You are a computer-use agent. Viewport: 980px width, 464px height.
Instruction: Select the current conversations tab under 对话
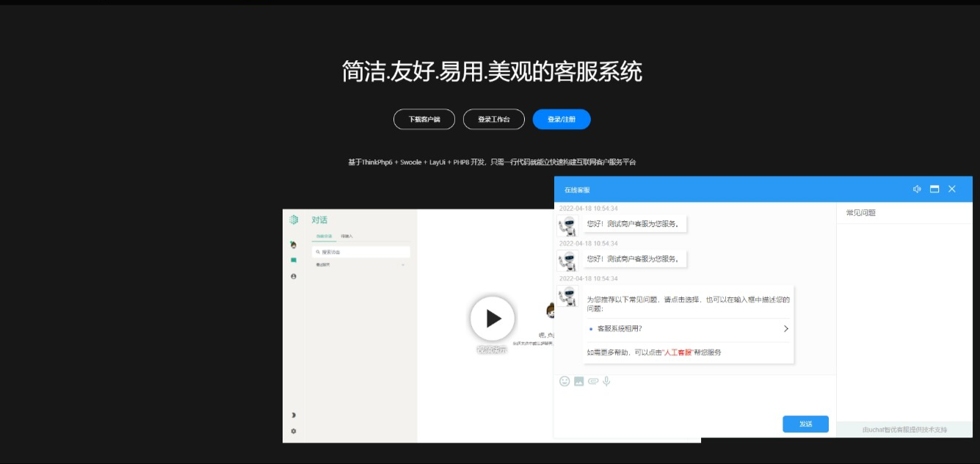click(x=324, y=236)
